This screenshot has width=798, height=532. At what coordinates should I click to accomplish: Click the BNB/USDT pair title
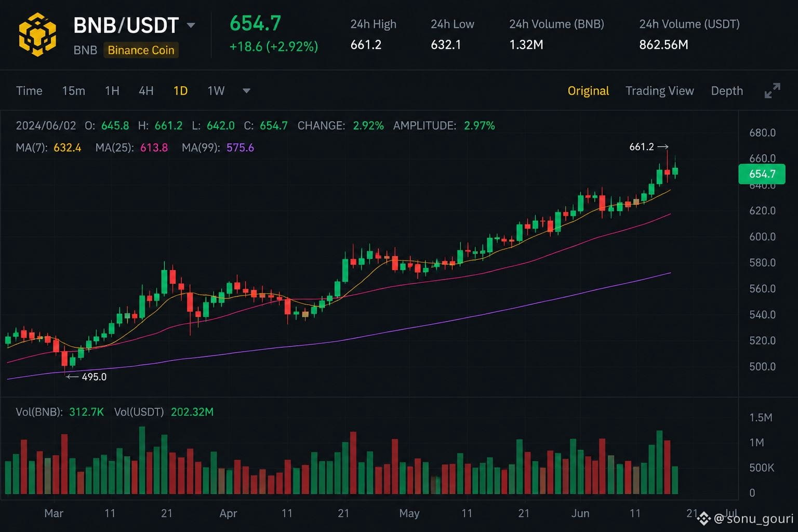[126, 25]
